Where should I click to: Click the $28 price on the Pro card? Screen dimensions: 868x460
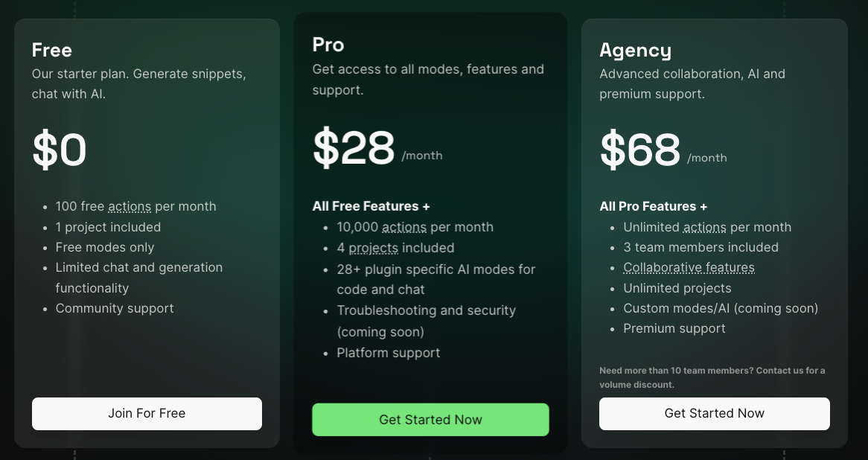click(354, 147)
